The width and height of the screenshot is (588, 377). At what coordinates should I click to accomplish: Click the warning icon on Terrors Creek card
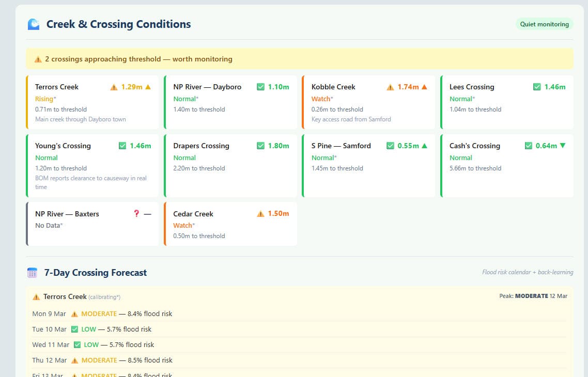tap(114, 87)
